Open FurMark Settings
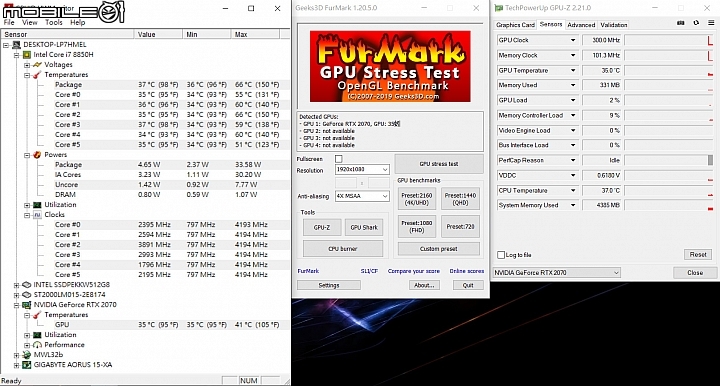Screen dimensions: 720x386 (x=329, y=285)
